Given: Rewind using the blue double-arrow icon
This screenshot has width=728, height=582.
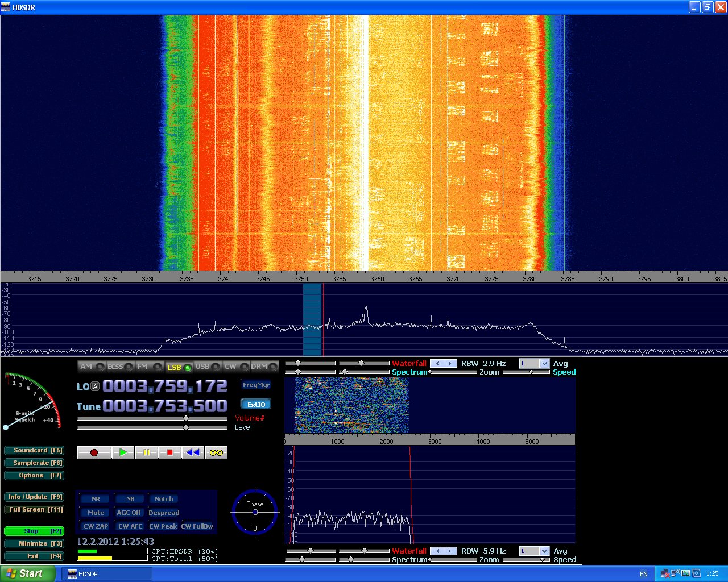Looking at the screenshot, I should pyautogui.click(x=193, y=452).
